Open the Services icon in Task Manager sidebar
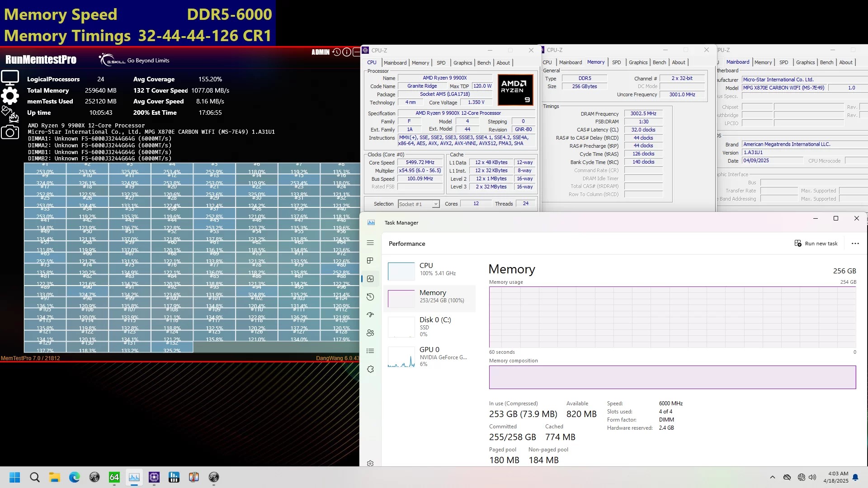Viewport: 868px width, 488px height. tap(370, 369)
